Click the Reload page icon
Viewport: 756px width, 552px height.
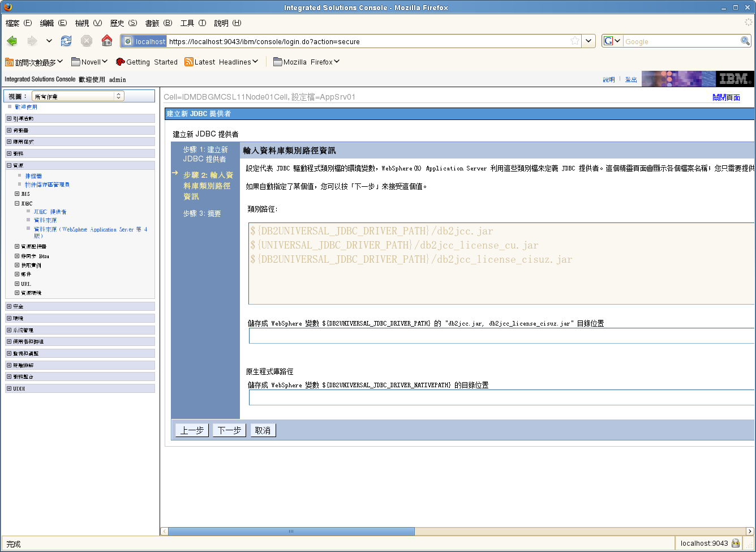pos(66,41)
